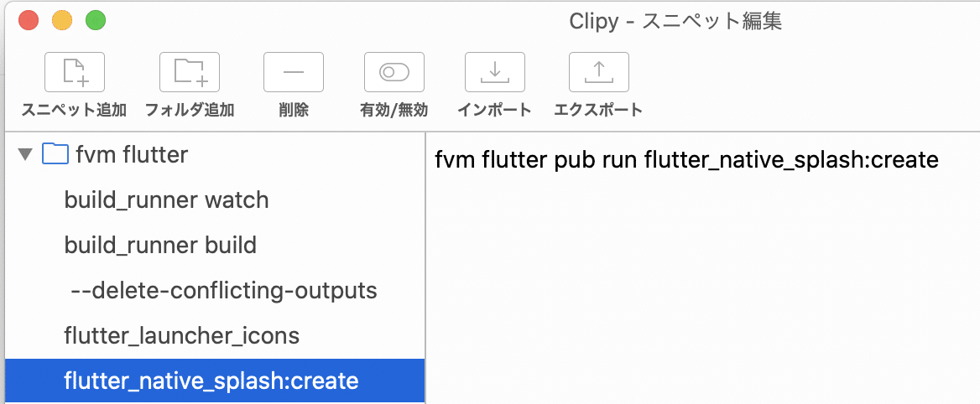
Task: Select the build_runner watch snippet
Action: [166, 200]
